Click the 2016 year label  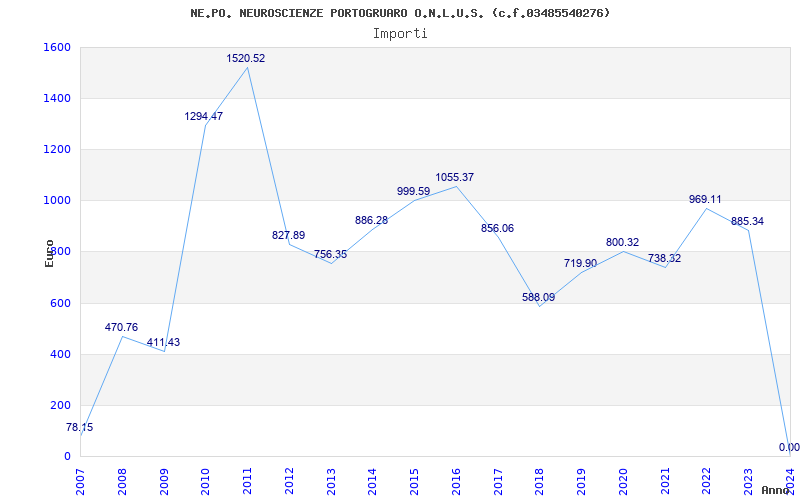coord(456,482)
